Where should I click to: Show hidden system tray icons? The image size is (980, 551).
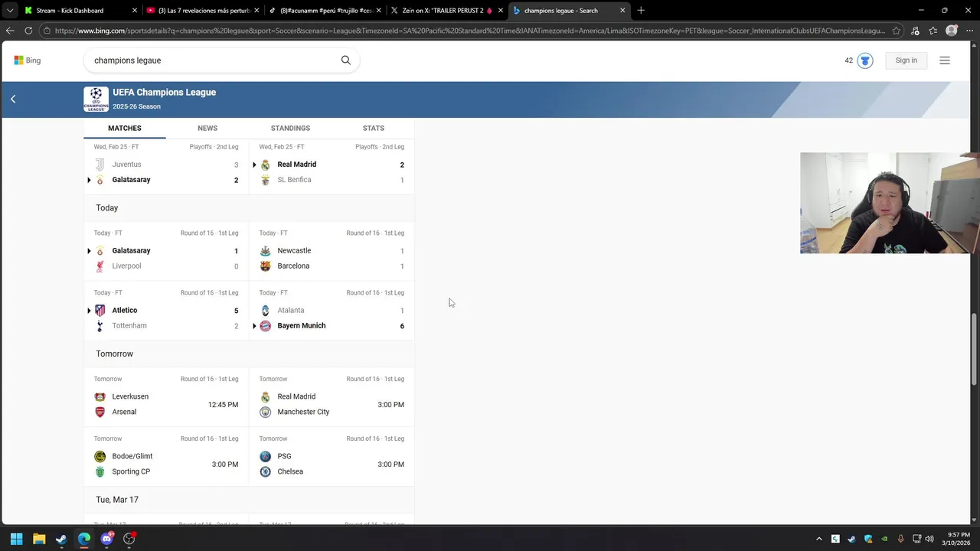pyautogui.click(x=818, y=539)
